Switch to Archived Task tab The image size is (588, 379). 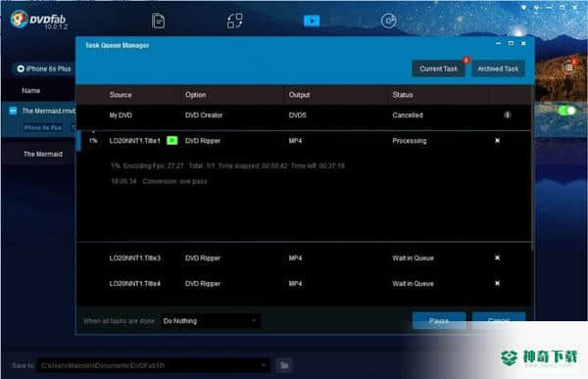(x=498, y=69)
